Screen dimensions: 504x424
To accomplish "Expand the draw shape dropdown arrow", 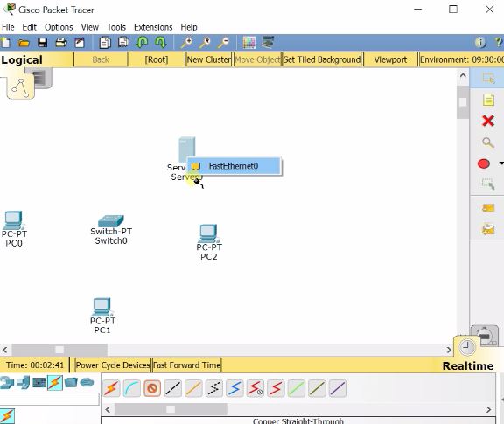I will 501,163.
